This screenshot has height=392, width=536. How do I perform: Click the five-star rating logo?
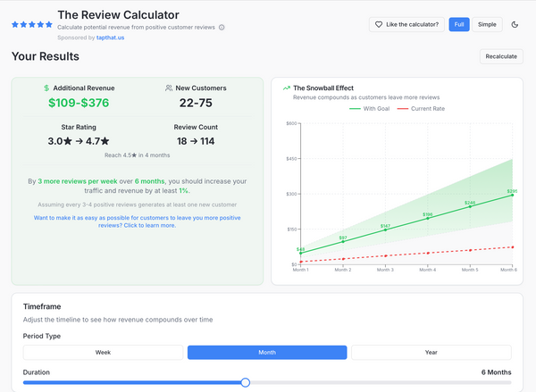click(x=31, y=24)
